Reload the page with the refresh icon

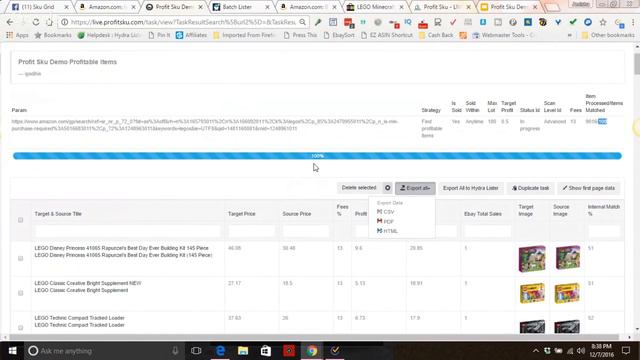[36, 22]
